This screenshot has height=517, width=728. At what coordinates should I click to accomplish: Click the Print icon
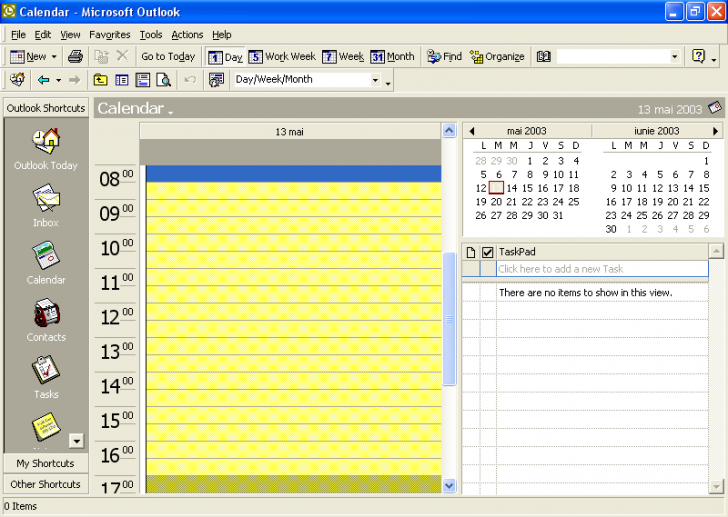[x=75, y=57]
